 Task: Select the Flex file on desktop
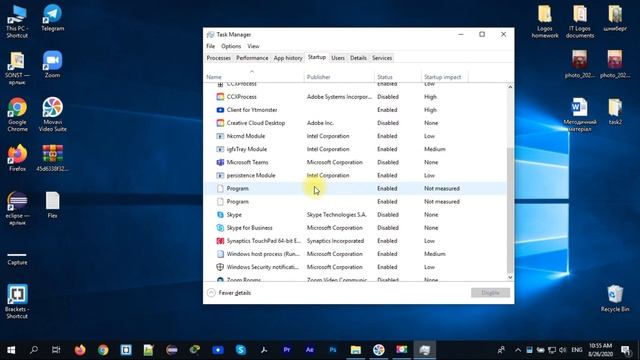[53, 205]
